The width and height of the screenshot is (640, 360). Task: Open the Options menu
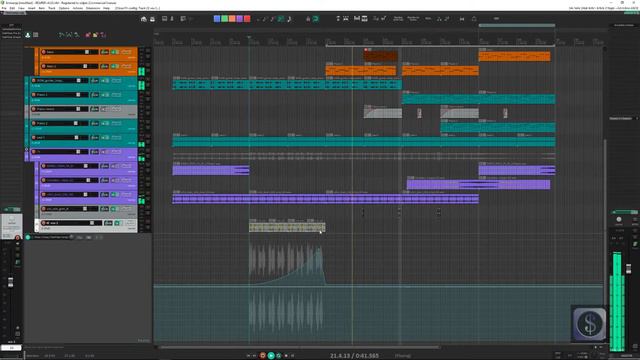click(x=64, y=8)
